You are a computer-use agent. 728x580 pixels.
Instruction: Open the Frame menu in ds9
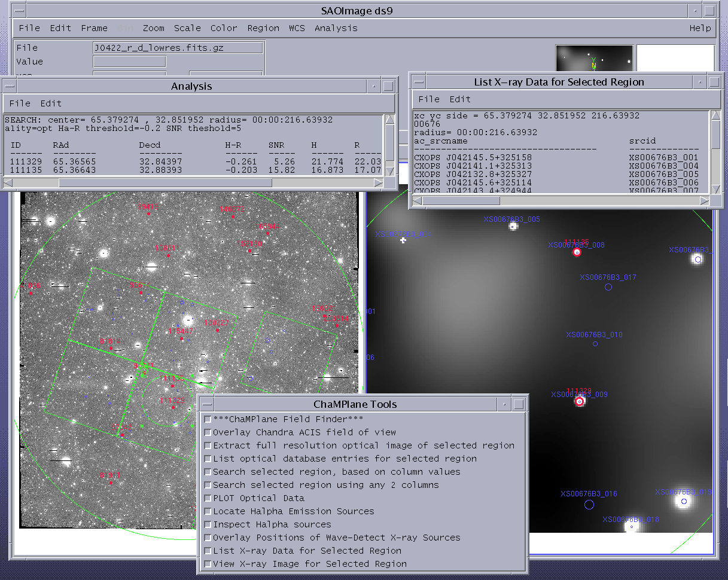click(95, 28)
